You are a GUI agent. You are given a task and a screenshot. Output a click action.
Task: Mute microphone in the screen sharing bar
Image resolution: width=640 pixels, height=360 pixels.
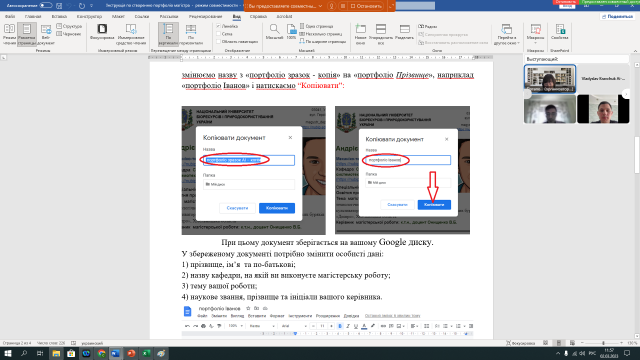point(331,6)
